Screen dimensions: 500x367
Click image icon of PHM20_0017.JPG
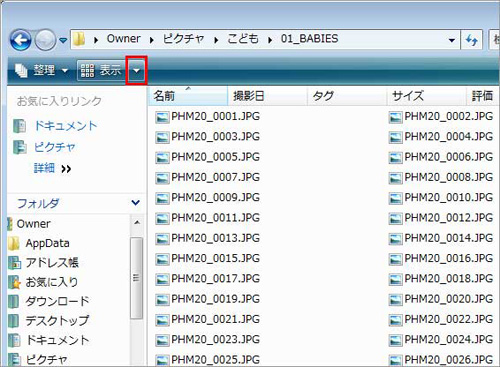coord(162,279)
